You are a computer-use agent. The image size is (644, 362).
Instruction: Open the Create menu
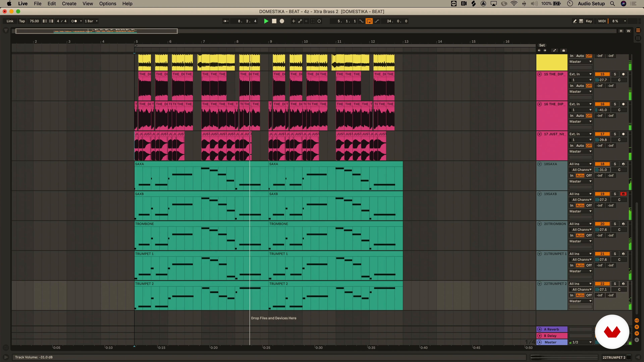tap(69, 4)
